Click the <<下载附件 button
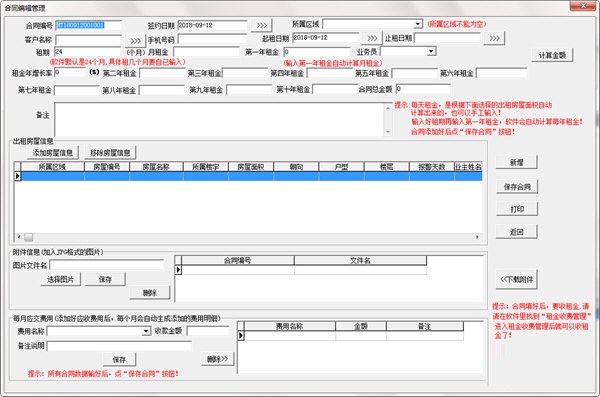Image resolution: width=600 pixels, height=397 pixels. [x=517, y=279]
